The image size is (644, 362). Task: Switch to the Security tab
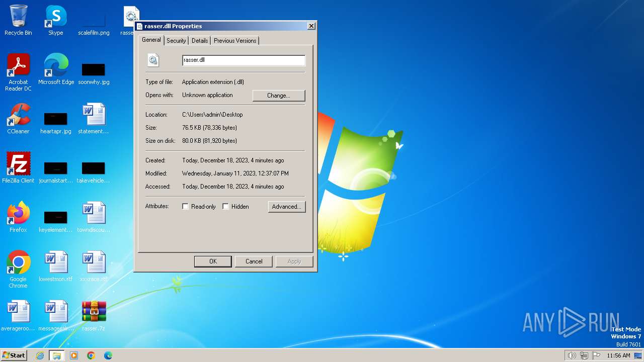coord(176,41)
